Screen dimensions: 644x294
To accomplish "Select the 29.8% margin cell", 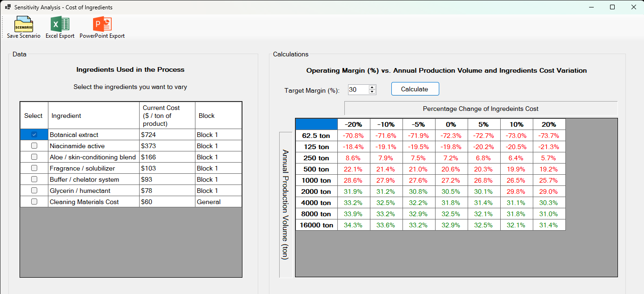I will [x=517, y=191].
